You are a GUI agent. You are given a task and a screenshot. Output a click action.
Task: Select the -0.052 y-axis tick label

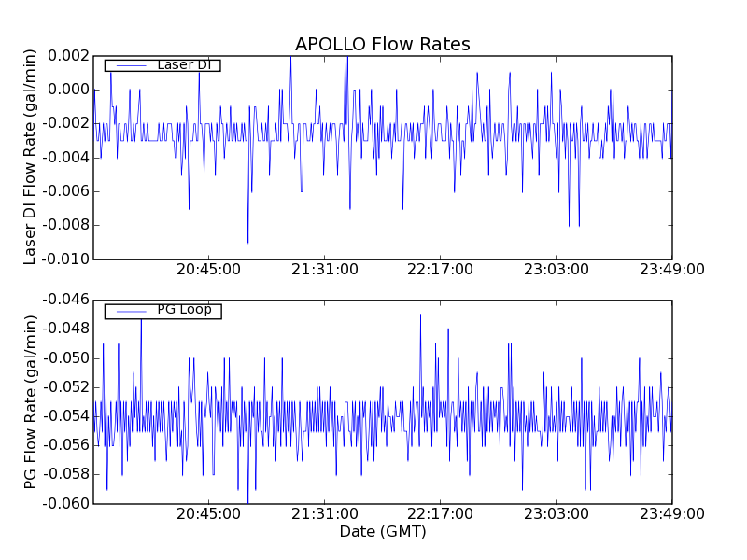[x=65, y=387]
